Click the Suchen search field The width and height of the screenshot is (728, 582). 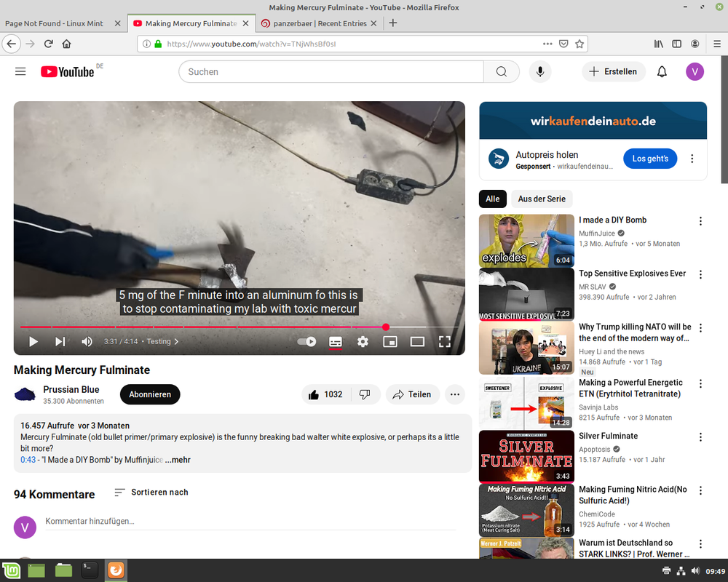331,71
